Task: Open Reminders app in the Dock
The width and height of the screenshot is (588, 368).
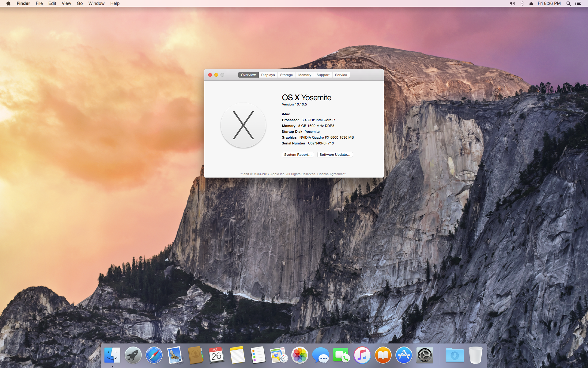Action: [x=258, y=355]
